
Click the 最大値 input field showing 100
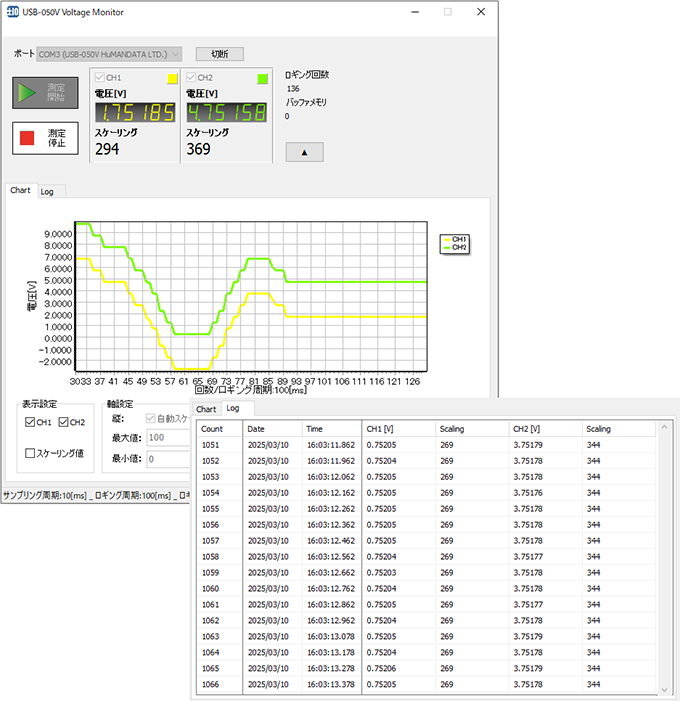pyautogui.click(x=168, y=437)
